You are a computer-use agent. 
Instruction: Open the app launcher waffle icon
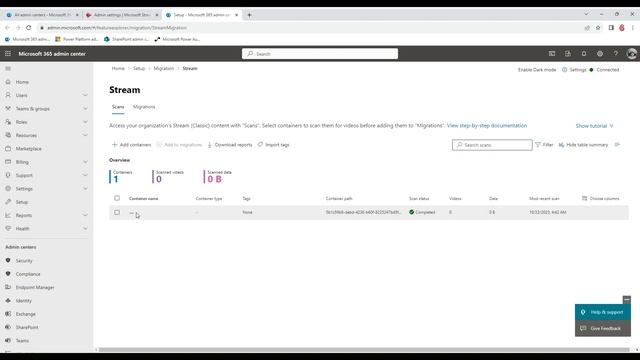(8, 53)
